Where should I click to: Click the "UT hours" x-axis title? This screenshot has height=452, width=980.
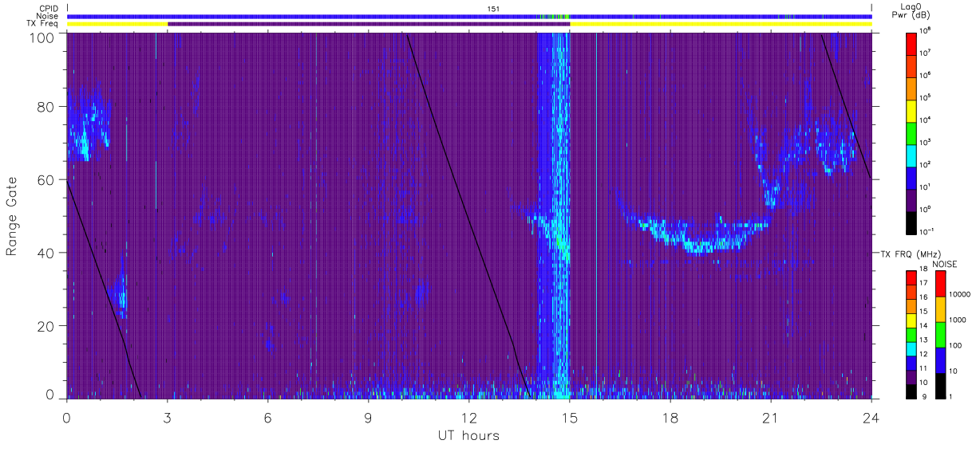pos(468,435)
